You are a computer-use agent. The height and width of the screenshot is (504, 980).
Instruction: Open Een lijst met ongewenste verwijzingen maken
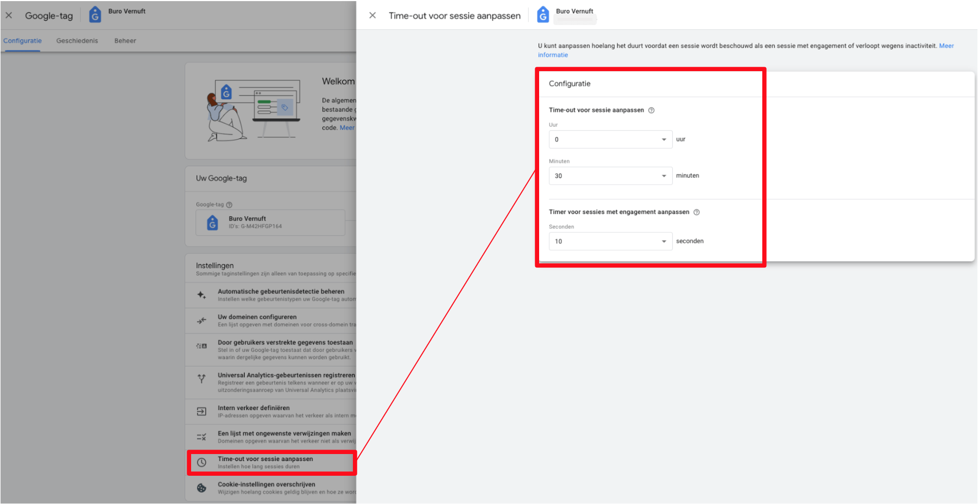pos(284,434)
